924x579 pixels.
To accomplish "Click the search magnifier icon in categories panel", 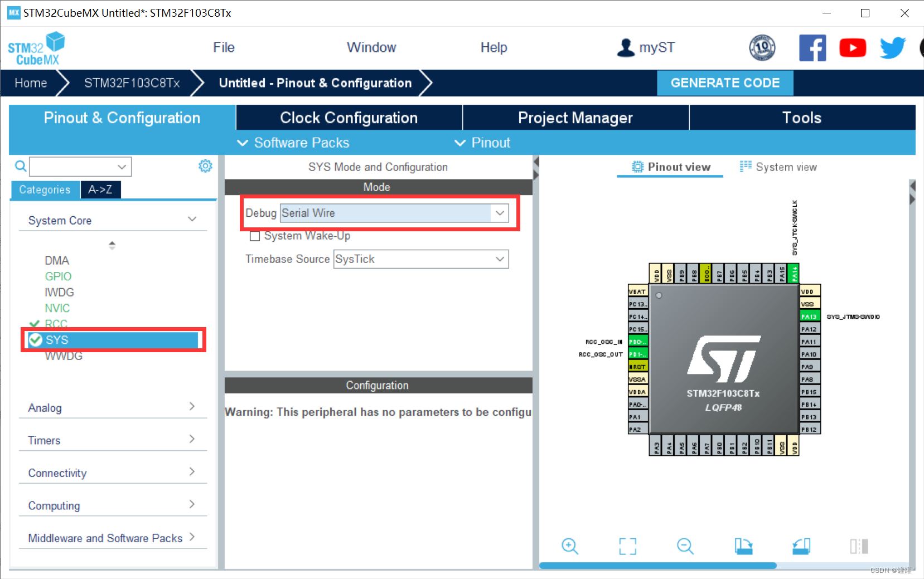I will (21, 166).
